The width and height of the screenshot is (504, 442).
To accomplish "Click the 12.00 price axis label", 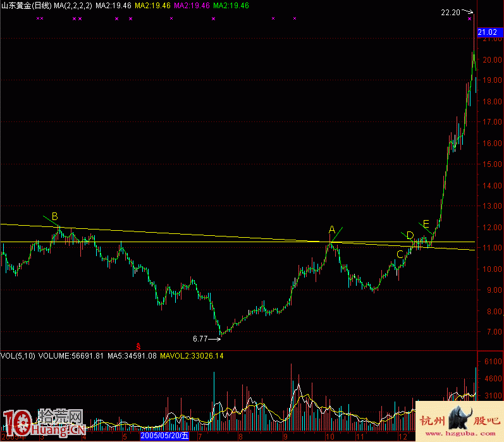I will pos(493,227).
